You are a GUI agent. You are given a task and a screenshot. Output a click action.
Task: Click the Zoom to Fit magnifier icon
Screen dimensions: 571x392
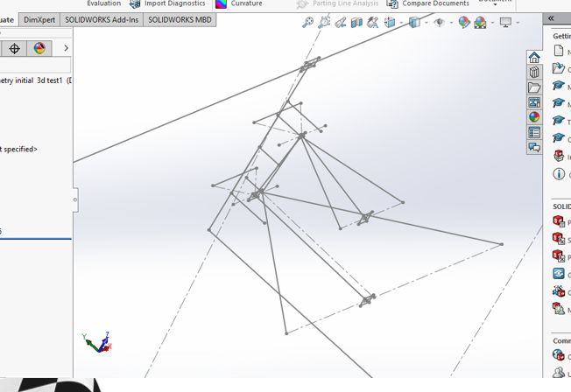pos(307,23)
